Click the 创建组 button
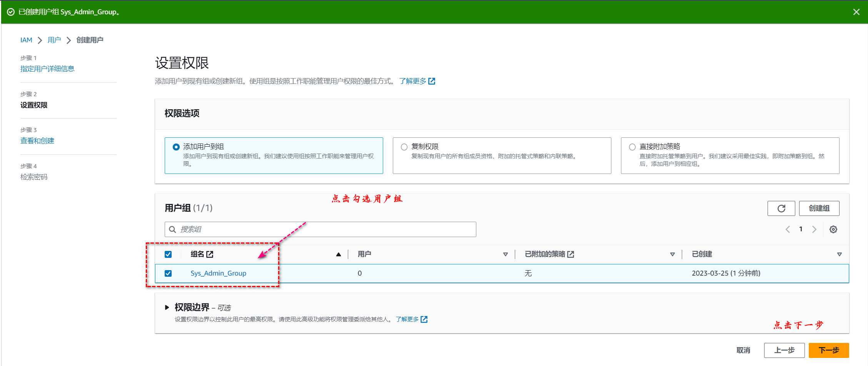Screen dimensions: 868x366 819,208
